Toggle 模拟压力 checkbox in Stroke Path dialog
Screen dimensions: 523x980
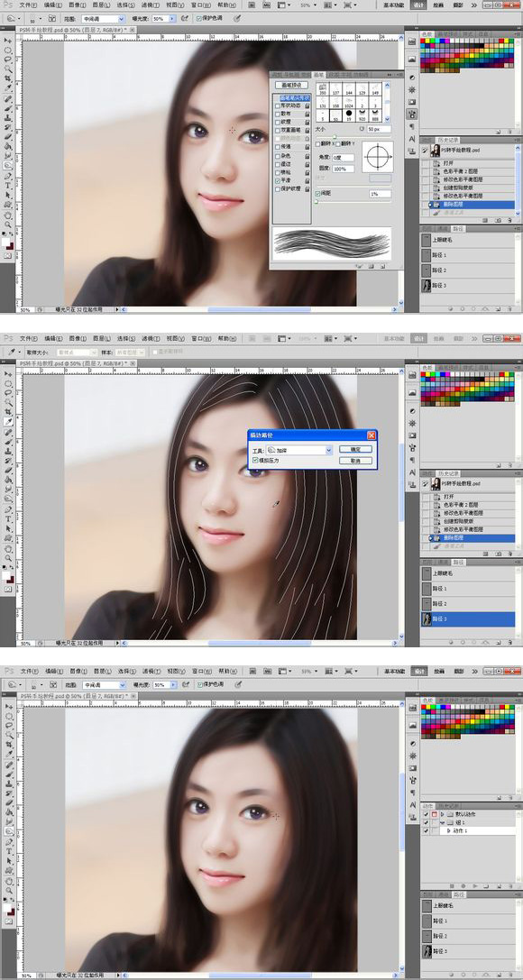click(x=255, y=460)
